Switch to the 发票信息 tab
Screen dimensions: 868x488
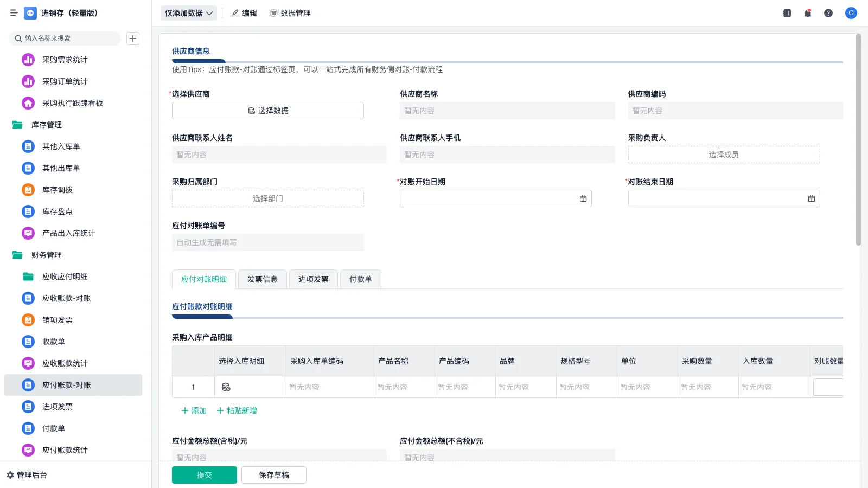point(262,279)
